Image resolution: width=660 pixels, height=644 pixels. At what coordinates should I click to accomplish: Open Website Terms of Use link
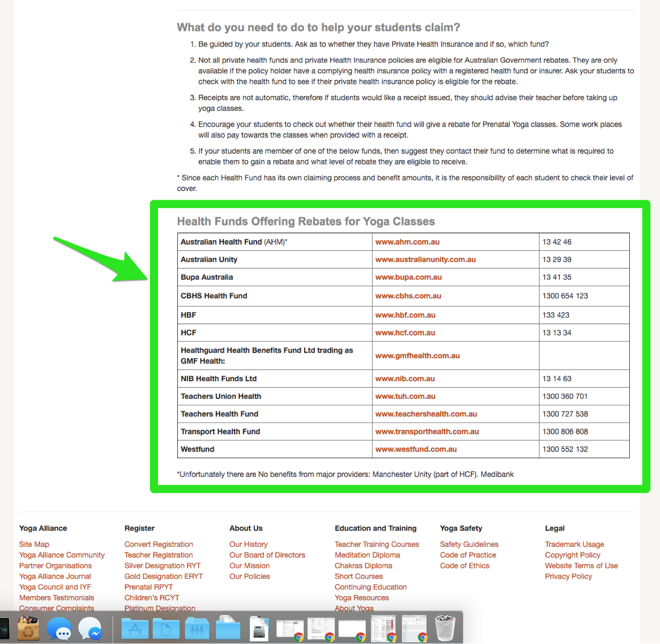coord(581,566)
